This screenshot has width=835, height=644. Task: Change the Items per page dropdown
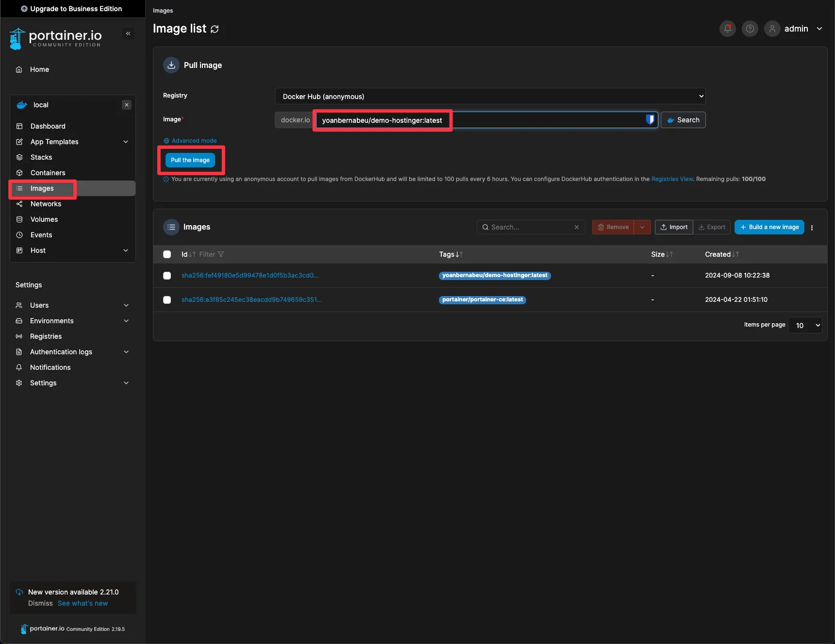point(805,326)
